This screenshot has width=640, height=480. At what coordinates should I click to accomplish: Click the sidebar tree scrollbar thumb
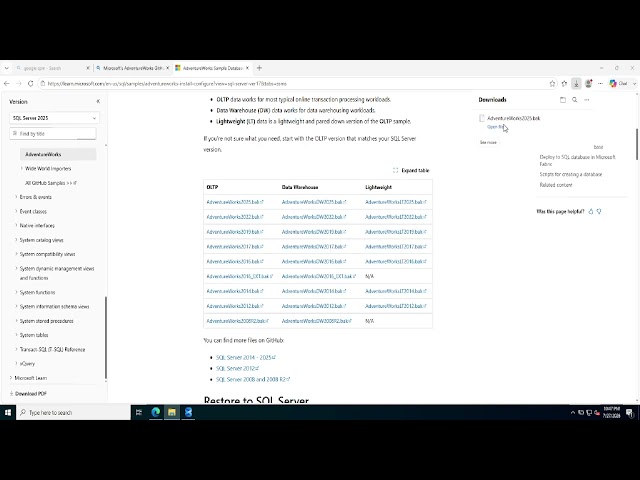tap(106, 337)
